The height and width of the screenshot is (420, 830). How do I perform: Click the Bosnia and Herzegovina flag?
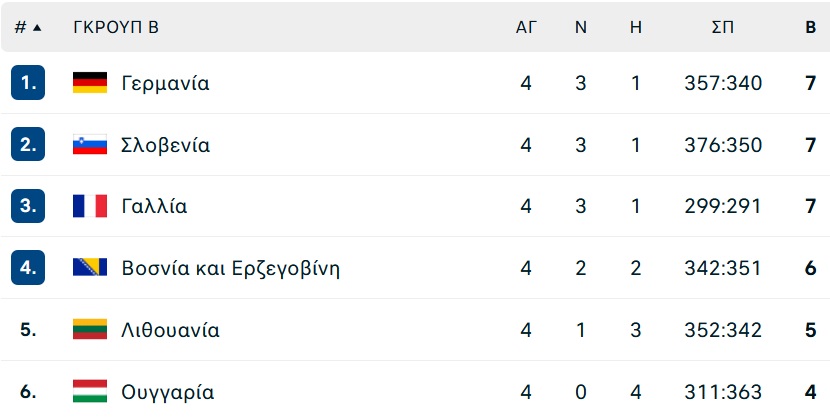(90, 267)
